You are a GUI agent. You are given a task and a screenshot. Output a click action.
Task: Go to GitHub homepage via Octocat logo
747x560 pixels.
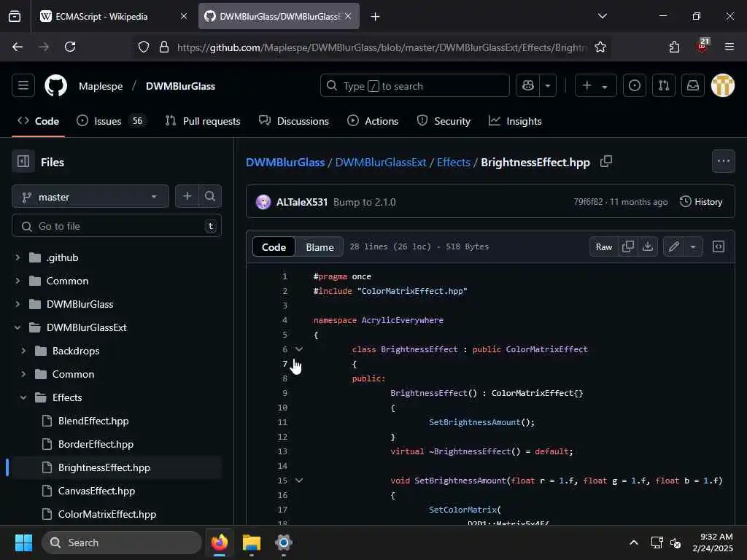coord(55,86)
